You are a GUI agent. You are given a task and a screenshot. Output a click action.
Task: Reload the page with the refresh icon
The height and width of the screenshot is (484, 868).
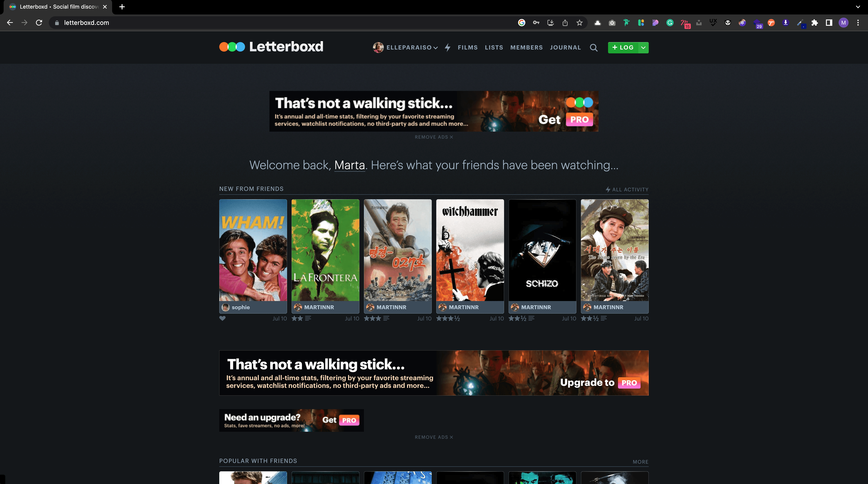coord(39,23)
